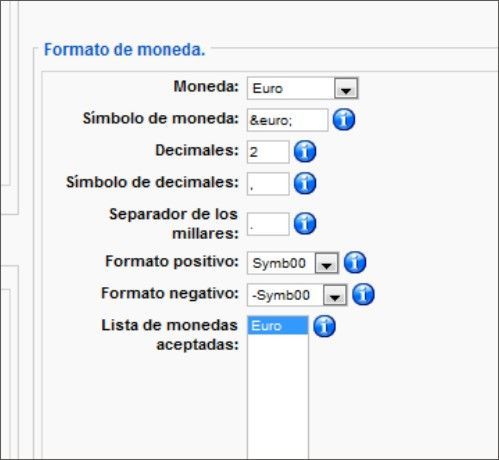Click info icon beside Símbolo de moneda
The width and height of the screenshot is (499, 460).
(344, 119)
